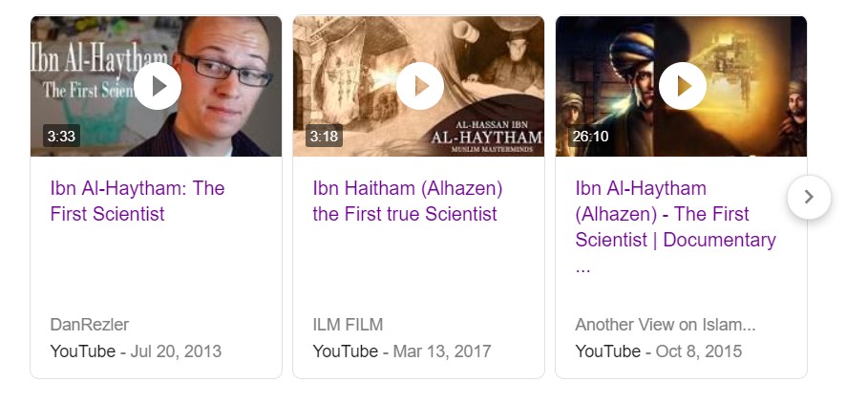868x404 pixels.
Task: Click the 3:18 duration badge
Action: coord(324,136)
